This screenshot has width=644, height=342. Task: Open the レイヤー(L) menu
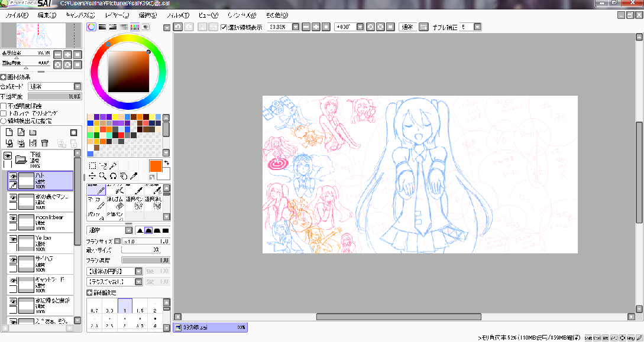[x=117, y=15]
